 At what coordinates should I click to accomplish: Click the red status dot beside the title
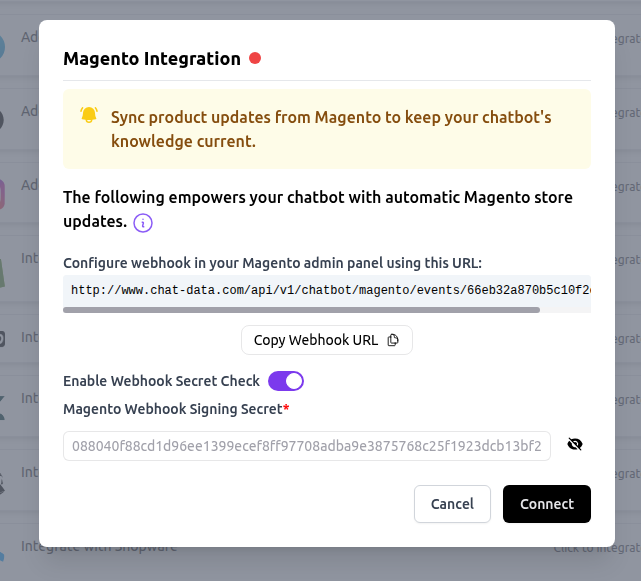click(255, 58)
